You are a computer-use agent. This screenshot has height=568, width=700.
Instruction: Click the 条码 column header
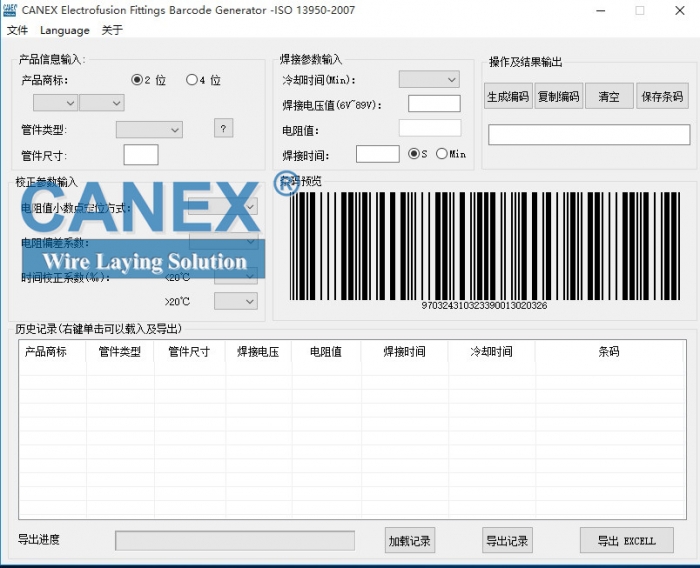[x=609, y=351]
